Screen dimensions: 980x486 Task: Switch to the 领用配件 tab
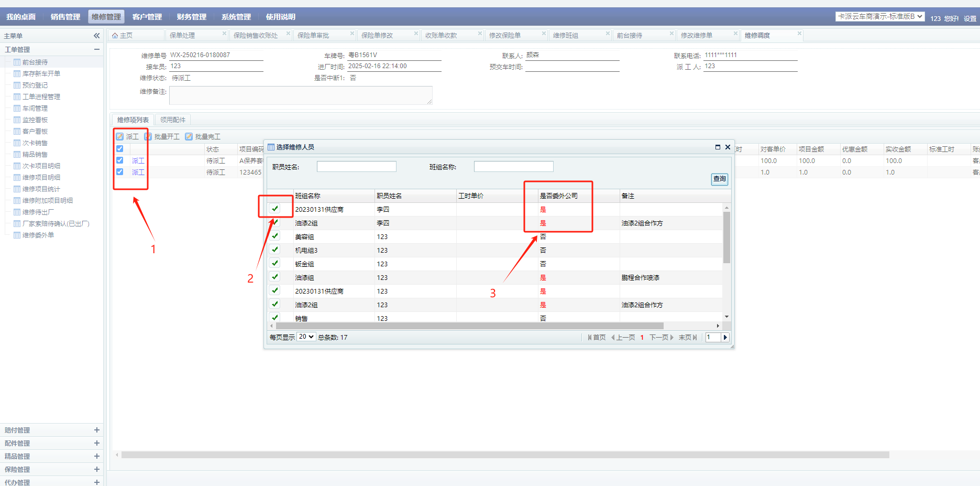[173, 120]
